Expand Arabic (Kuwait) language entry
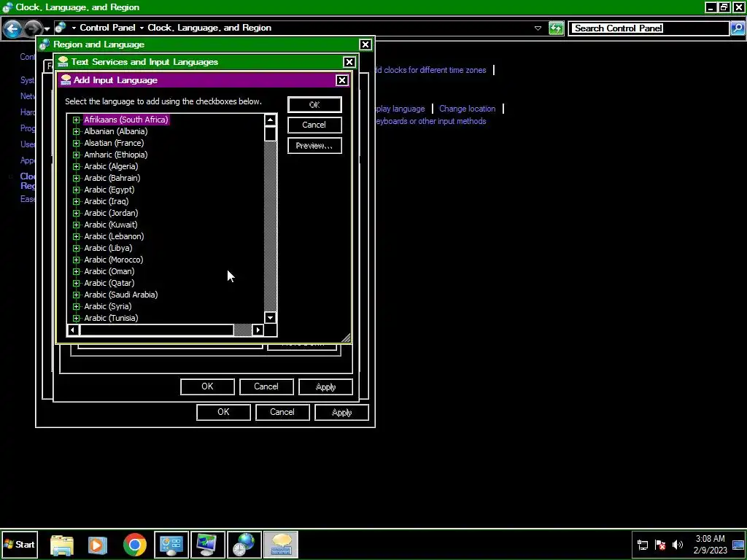747x560 pixels. point(76,225)
